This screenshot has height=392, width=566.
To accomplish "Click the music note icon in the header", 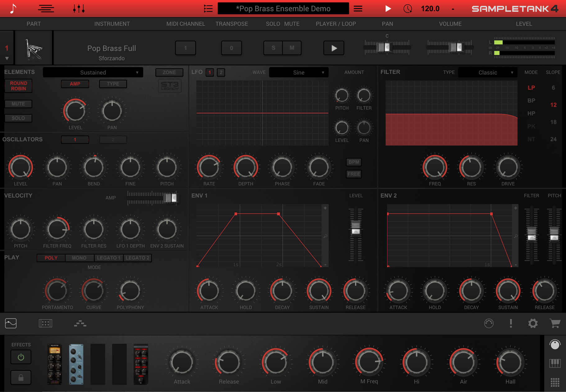I will click(13, 9).
